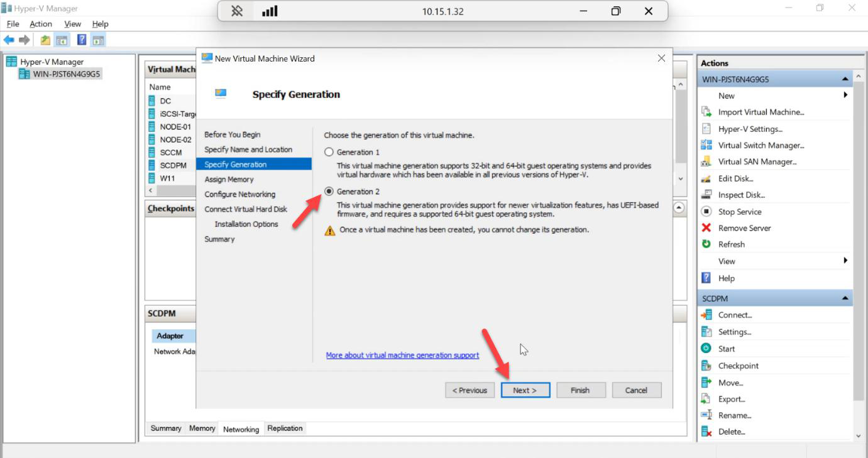Viewport: 868px width, 458px height.
Task: Select the W11 virtual machine
Action: point(167,178)
